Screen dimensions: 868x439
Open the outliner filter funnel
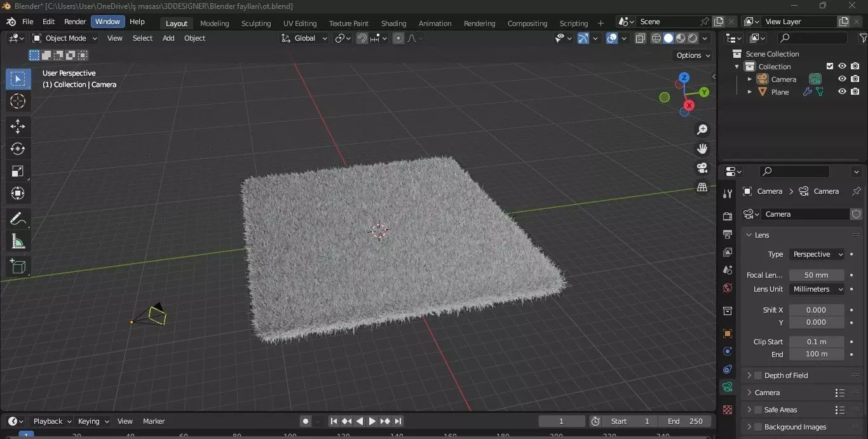862,39
